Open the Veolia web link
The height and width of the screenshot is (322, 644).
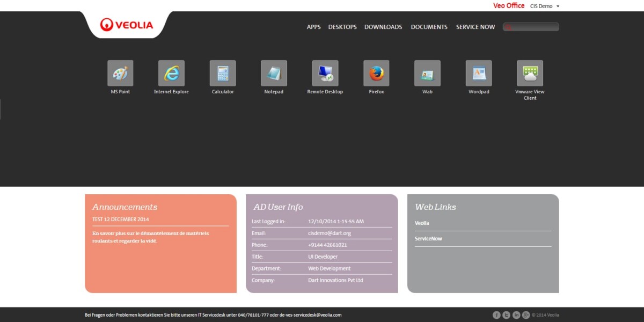point(422,223)
